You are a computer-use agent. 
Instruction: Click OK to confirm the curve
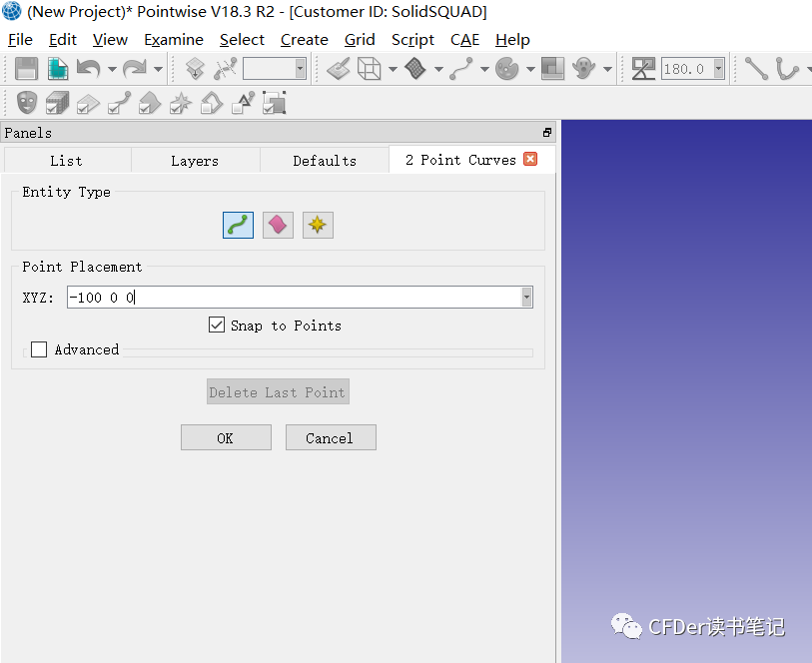click(x=226, y=438)
